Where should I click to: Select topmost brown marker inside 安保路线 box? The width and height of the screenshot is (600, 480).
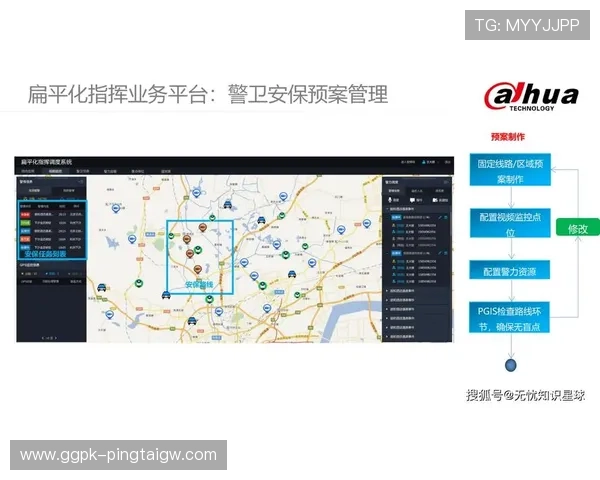coord(203,228)
